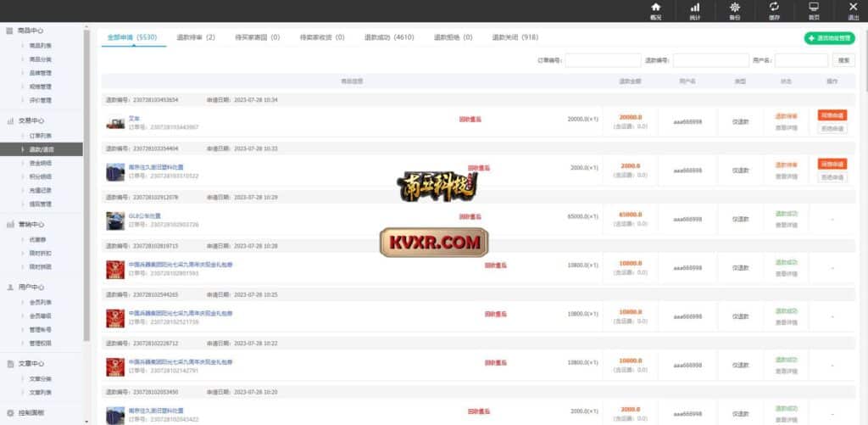Image resolution: width=868 pixels, height=425 pixels.
Task: Open 会员等级 in the sidebar
Action: coord(40,316)
